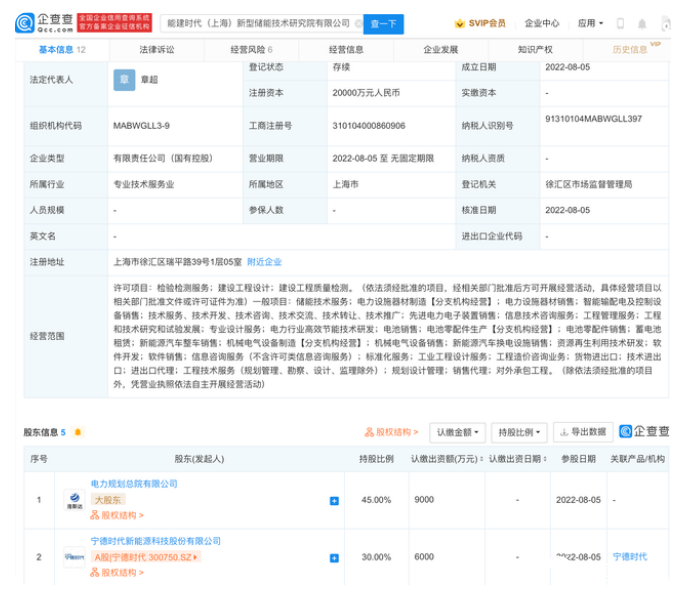Click the 查一下 search button
This screenshot has width=684, height=602.
(383, 24)
